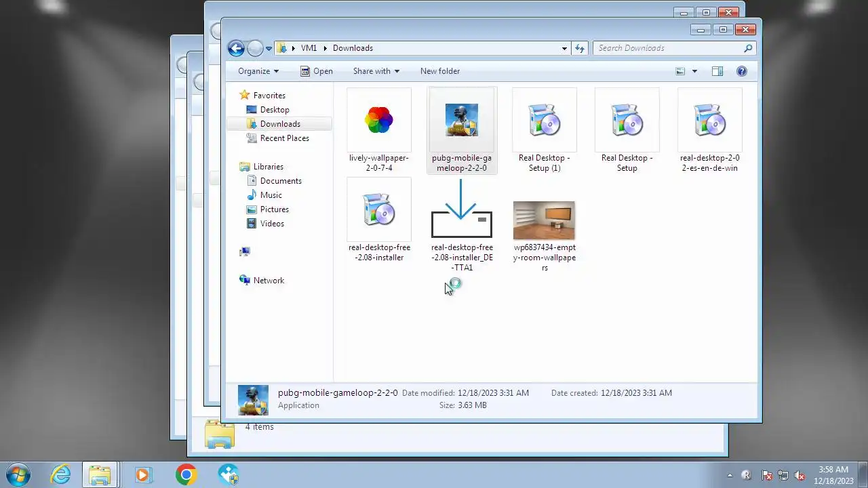Click the Size 3.63 MB text
The image size is (868, 488).
(463, 405)
